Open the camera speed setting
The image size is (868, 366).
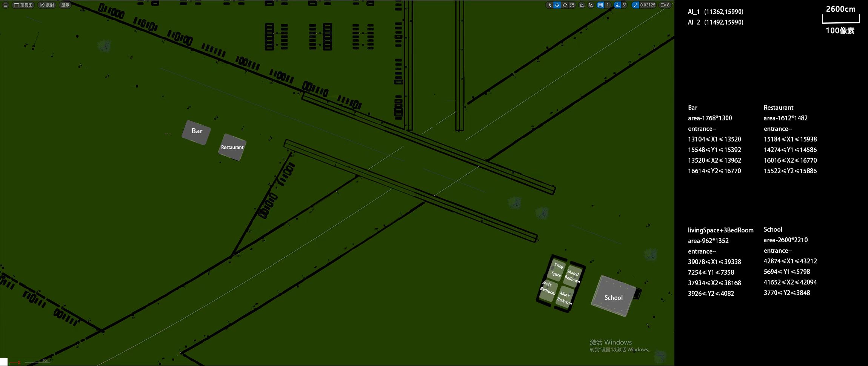pos(665,5)
